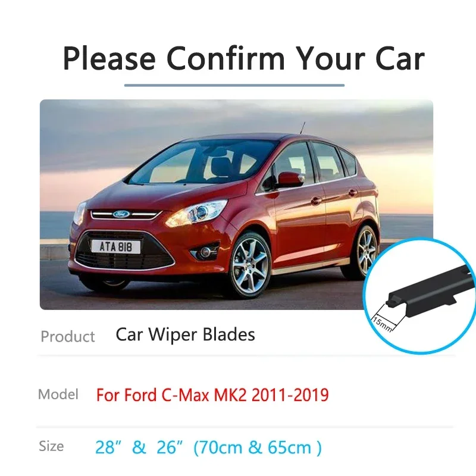Screen dimensions: 476x476
Task: Click the roof antenna on the car
Action: point(302,128)
